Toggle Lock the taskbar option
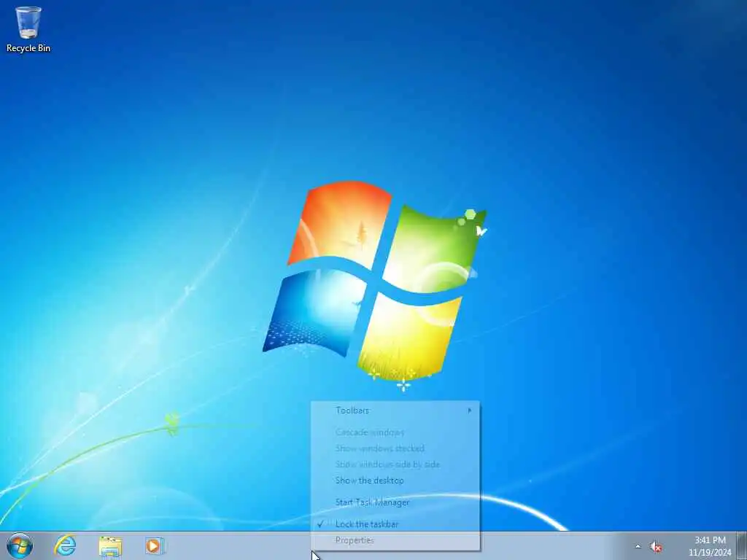The width and height of the screenshot is (747, 560). pyautogui.click(x=395, y=524)
